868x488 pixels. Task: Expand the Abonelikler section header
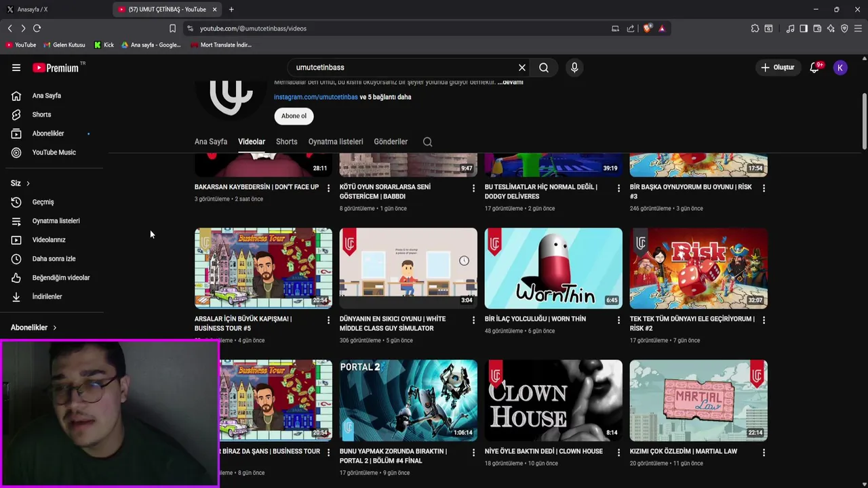pyautogui.click(x=34, y=327)
